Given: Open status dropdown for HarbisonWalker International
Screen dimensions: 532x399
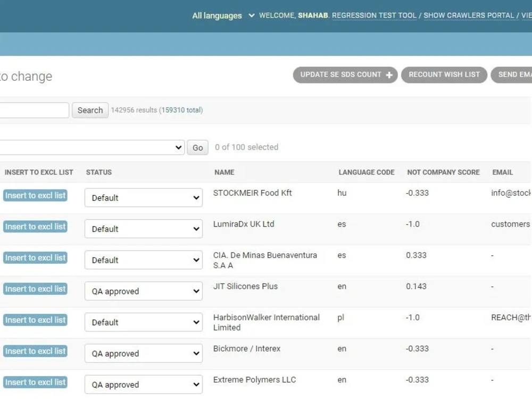Looking at the screenshot, I should click(x=144, y=322).
